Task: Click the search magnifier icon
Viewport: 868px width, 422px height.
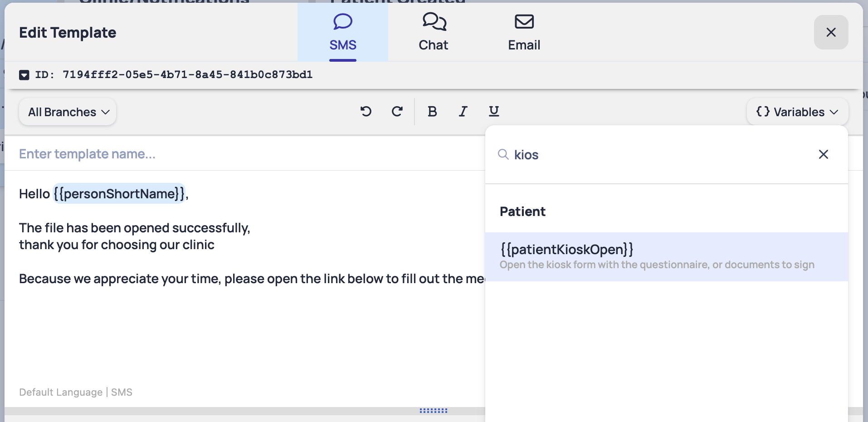Action: [503, 154]
